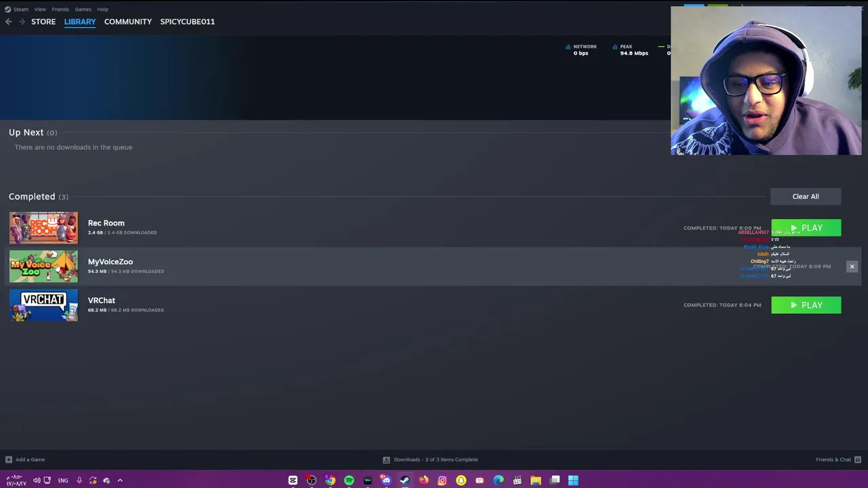The height and width of the screenshot is (488, 868).
Task: Go back using the back arrow
Action: coord(8,22)
